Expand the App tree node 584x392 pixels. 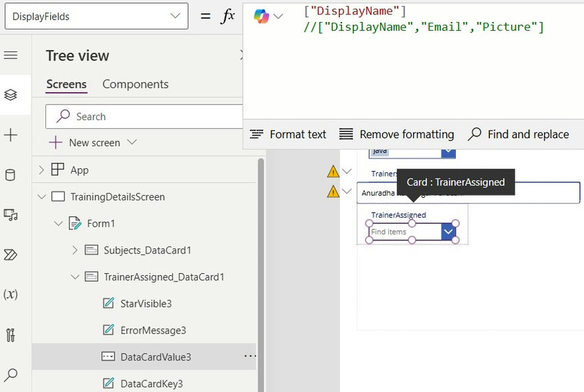[41, 170]
